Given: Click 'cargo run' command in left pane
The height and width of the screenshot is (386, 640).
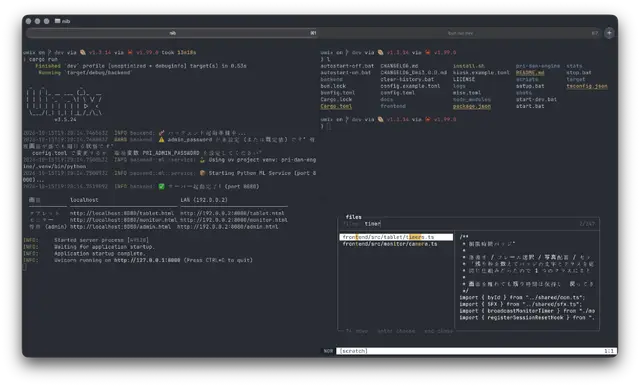Looking at the screenshot, I should 42,59.
